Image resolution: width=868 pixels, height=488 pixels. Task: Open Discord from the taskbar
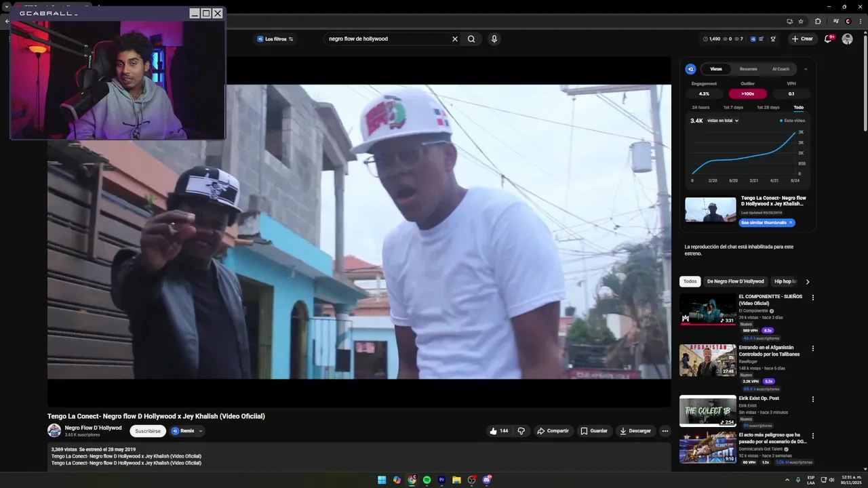(487, 480)
